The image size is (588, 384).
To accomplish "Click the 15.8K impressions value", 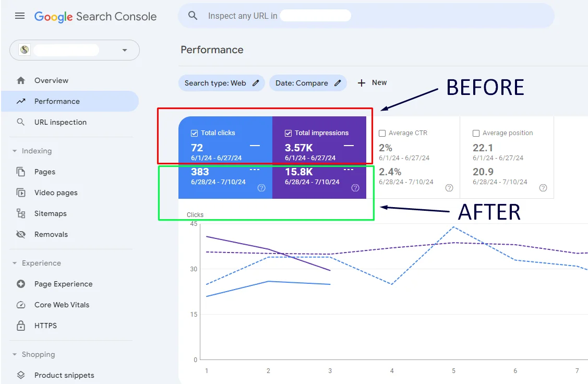I will [299, 172].
